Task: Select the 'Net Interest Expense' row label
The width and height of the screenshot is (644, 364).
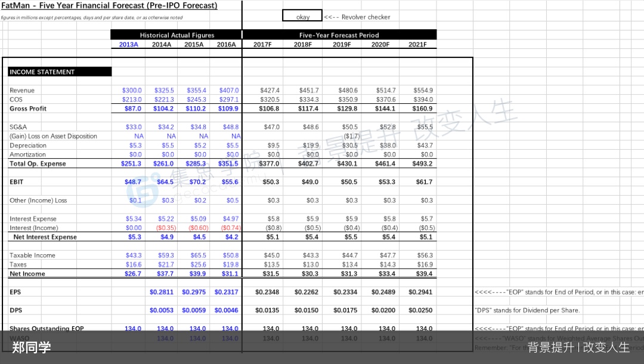Action: pyautogui.click(x=45, y=237)
